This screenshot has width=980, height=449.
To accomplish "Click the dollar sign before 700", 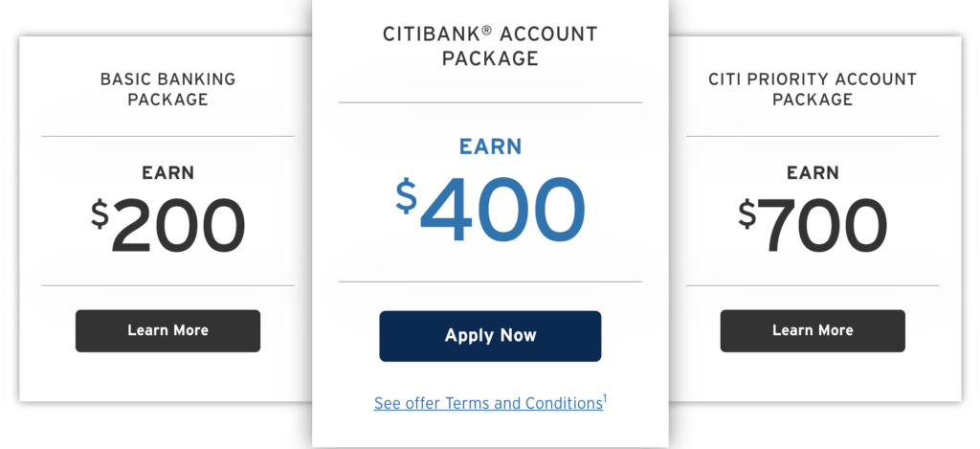I will (x=746, y=213).
